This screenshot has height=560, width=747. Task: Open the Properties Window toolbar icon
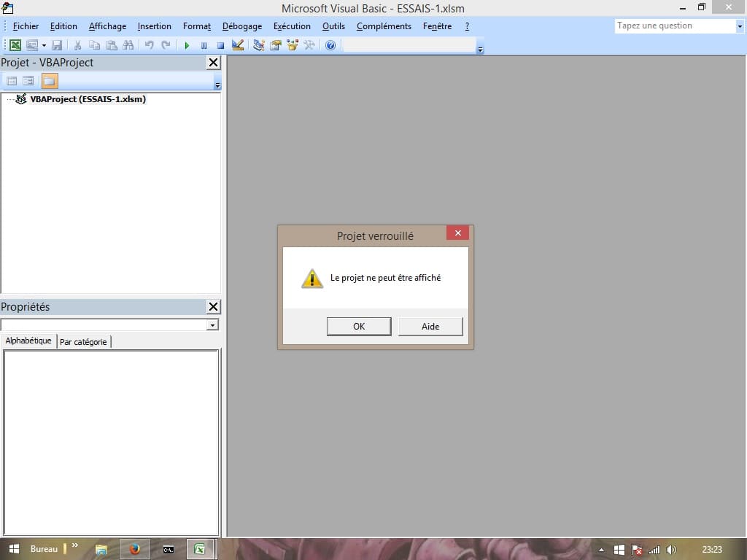276,45
